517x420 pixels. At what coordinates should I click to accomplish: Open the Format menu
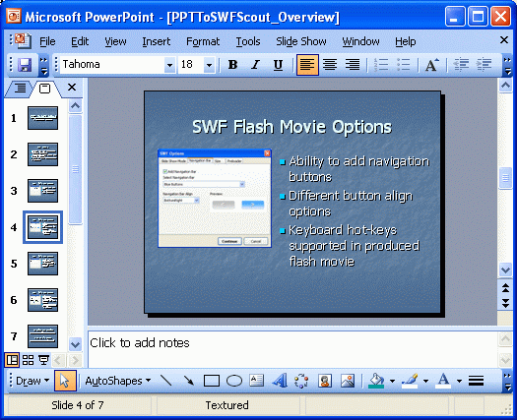203,41
